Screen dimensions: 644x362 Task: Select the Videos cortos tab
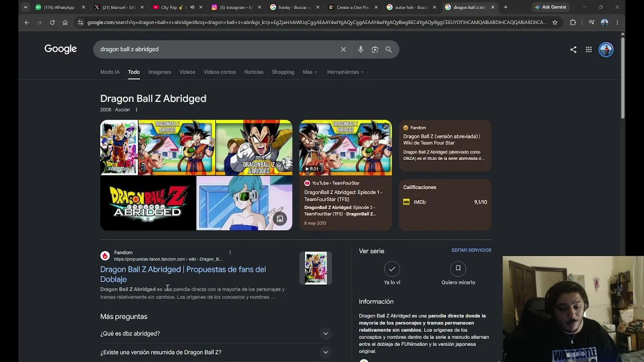tap(219, 72)
